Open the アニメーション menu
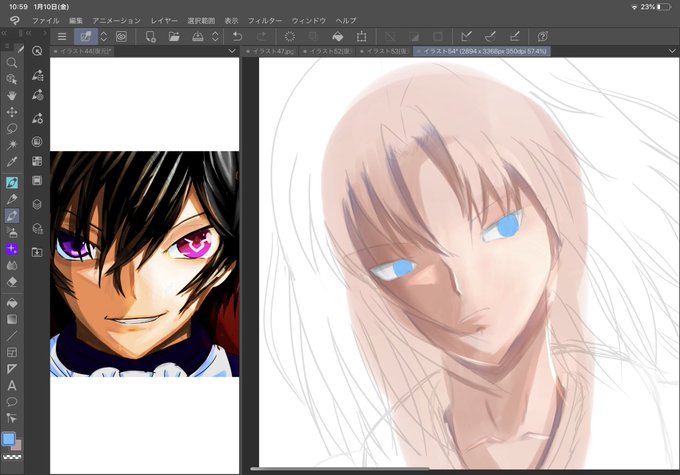 click(116, 21)
